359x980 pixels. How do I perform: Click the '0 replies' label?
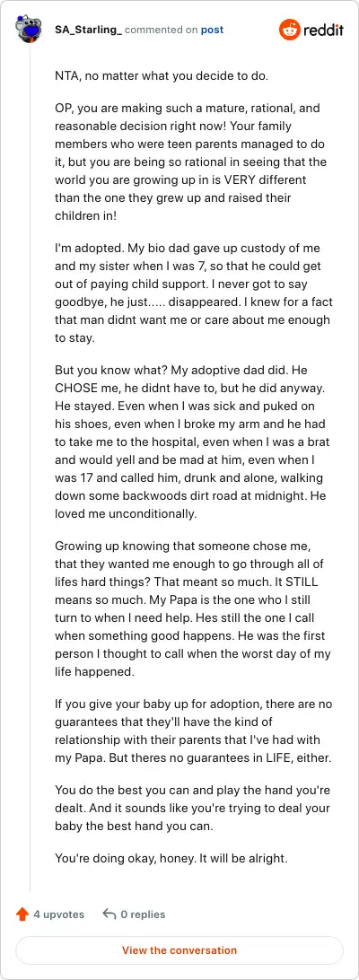tap(144, 914)
